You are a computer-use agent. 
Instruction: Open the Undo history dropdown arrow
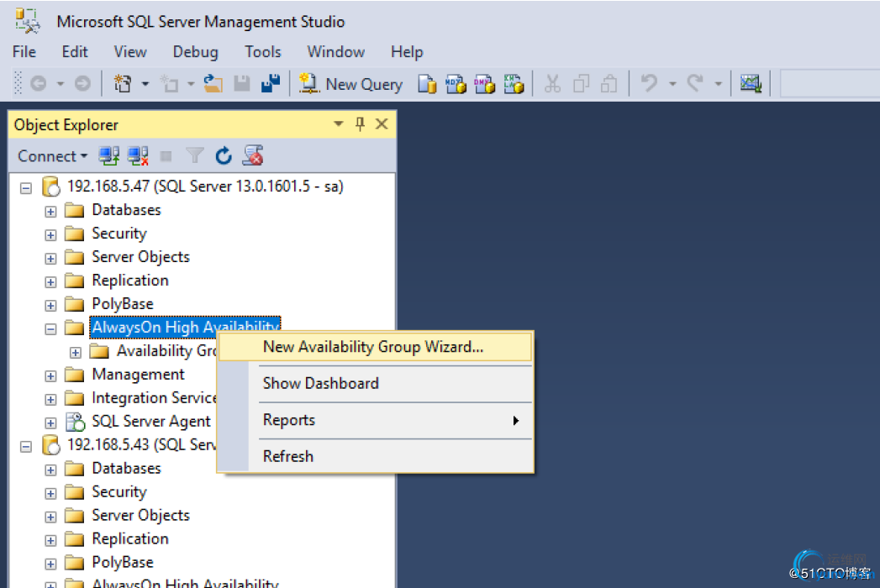coord(672,84)
